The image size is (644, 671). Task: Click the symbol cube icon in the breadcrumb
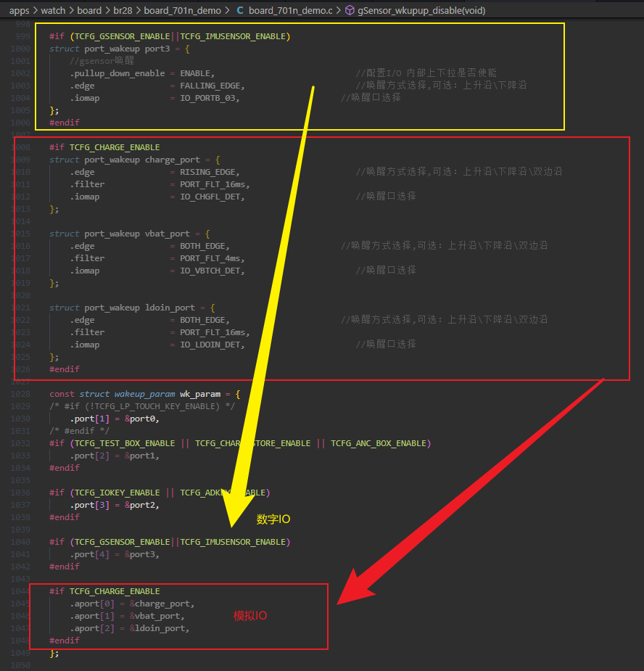(x=350, y=10)
